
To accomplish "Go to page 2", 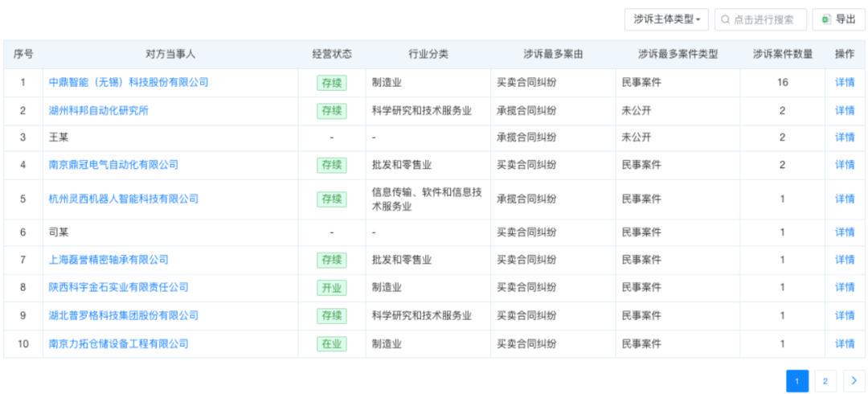I will tap(825, 381).
